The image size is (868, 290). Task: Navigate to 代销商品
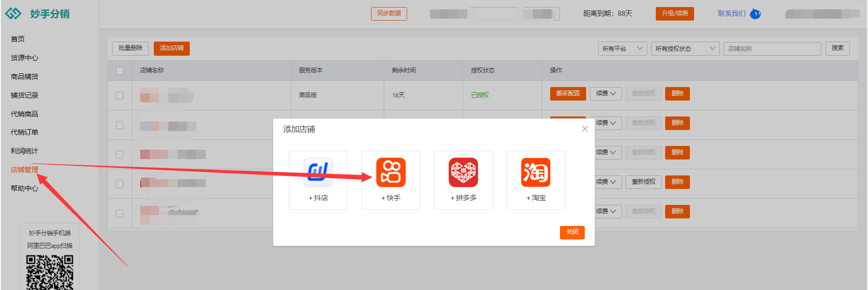24,114
